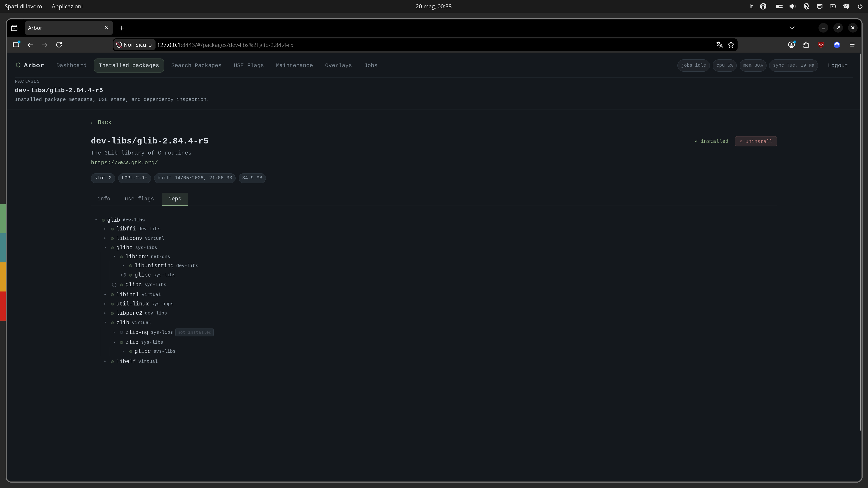Screen dimensions: 868x488
Task: Switch to the use flags tab
Action: pyautogui.click(x=139, y=199)
